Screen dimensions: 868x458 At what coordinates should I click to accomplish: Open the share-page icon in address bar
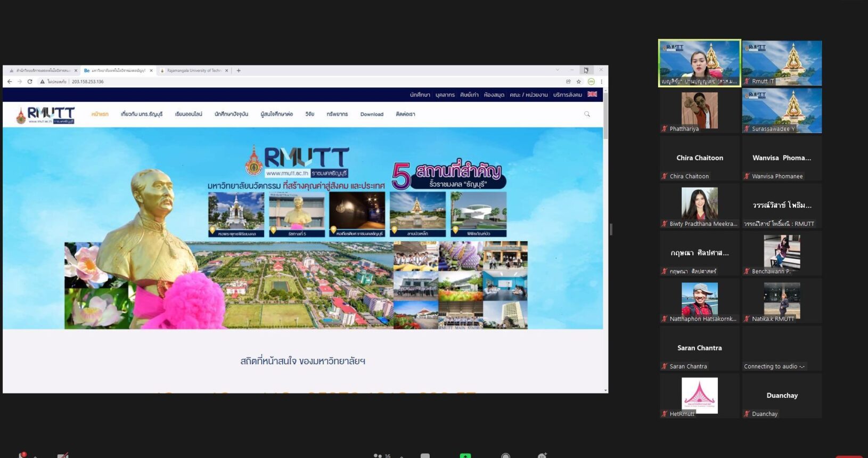coord(568,81)
